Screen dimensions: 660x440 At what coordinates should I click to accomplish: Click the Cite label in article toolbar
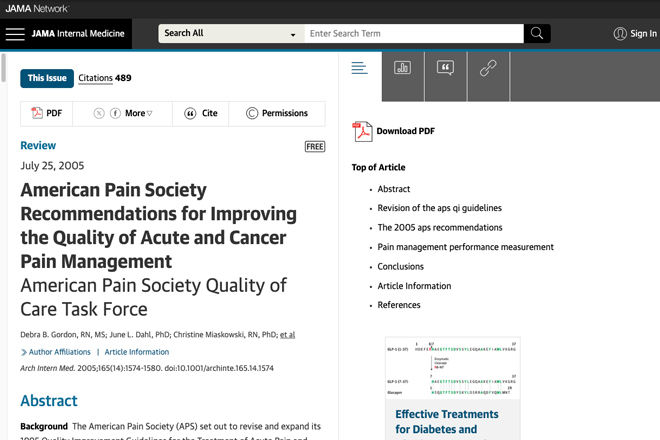pos(210,113)
